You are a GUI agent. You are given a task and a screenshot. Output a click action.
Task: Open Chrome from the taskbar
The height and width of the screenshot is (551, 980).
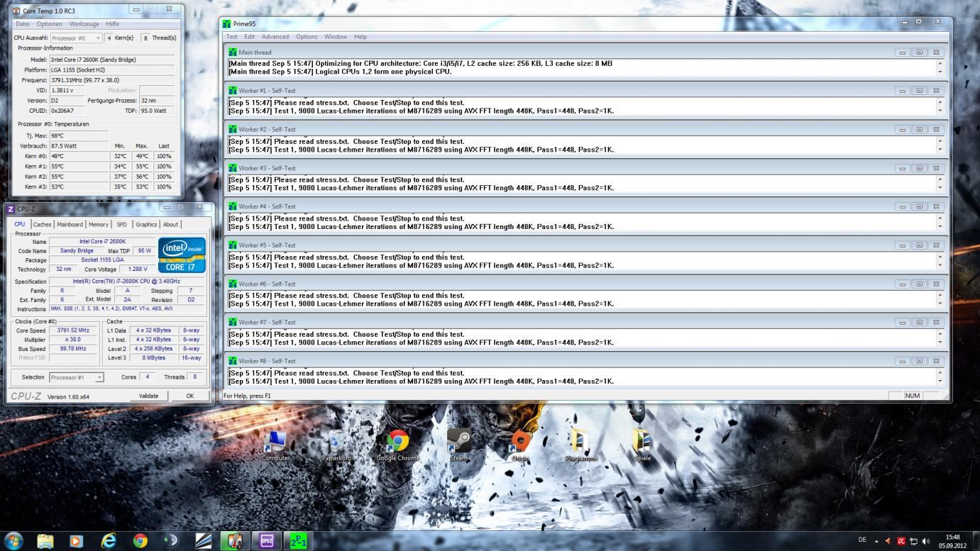141,541
